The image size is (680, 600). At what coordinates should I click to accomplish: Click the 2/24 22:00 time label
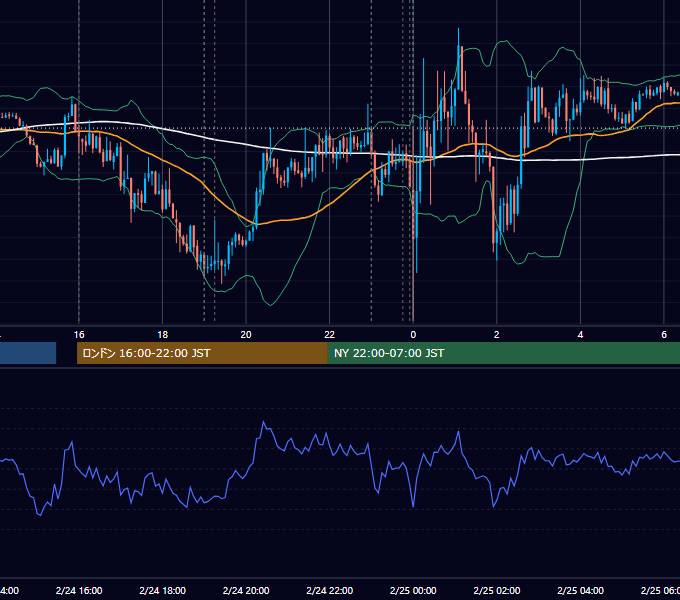[x=330, y=590]
